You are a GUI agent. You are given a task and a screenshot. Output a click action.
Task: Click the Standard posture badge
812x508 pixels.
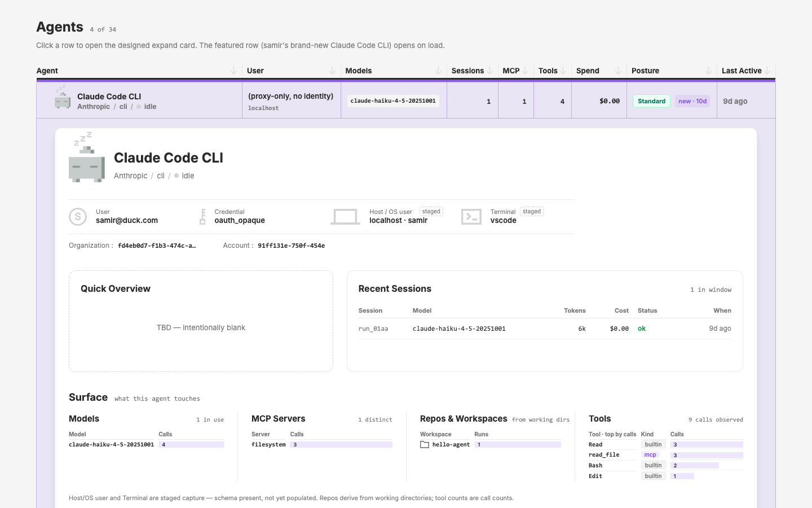651,101
